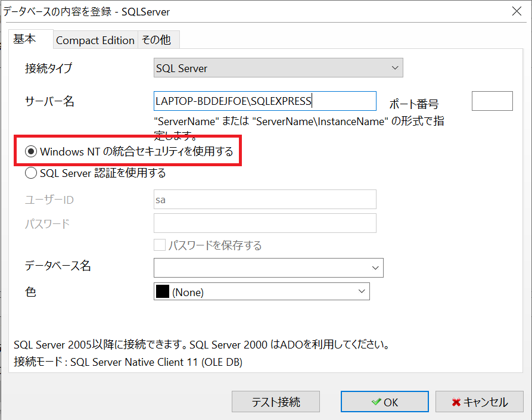The height and width of the screenshot is (420, 532).
Task: Focus the ポート番号 input box
Action: point(492,101)
